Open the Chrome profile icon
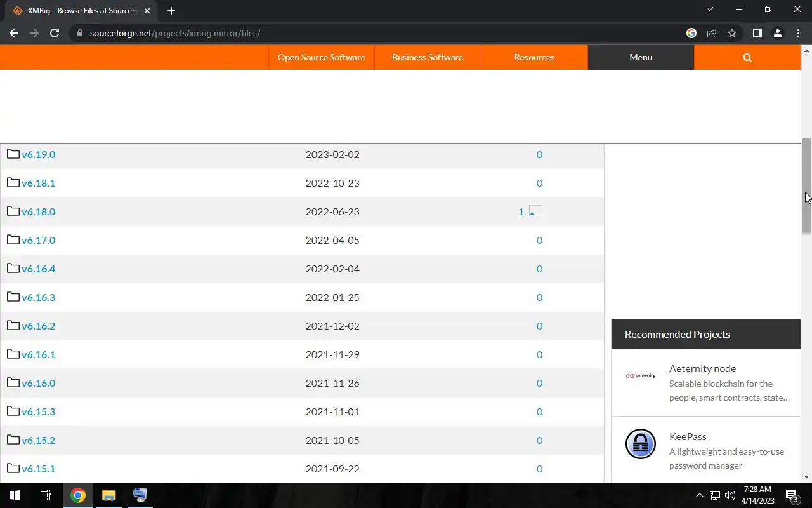The image size is (812, 508). tap(778, 33)
